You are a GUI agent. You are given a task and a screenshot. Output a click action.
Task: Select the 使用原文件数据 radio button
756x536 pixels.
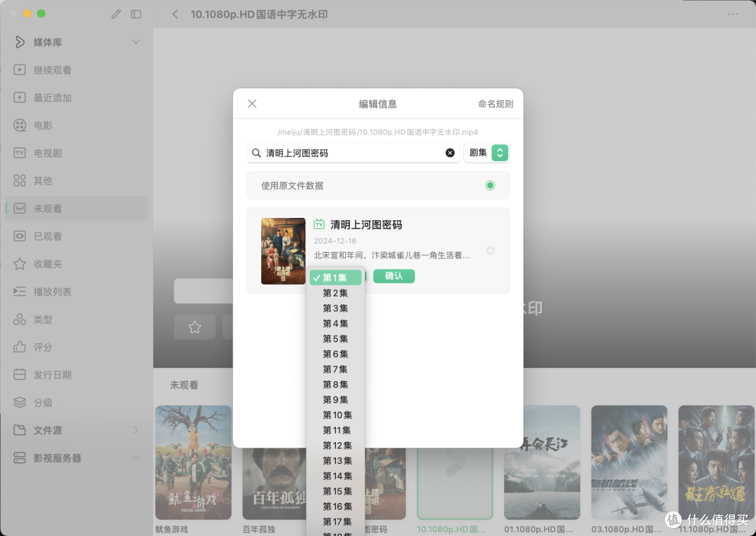click(490, 185)
